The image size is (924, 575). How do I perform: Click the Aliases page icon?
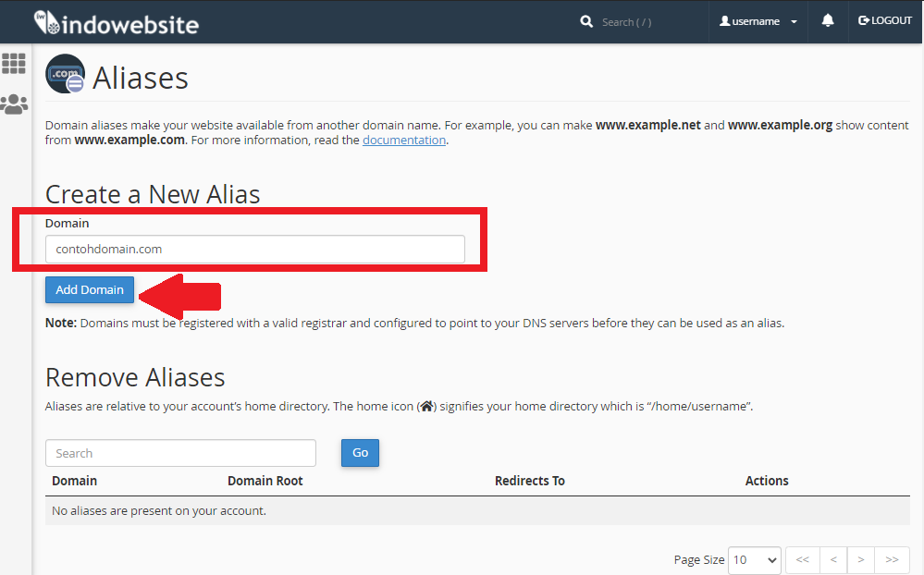65,75
